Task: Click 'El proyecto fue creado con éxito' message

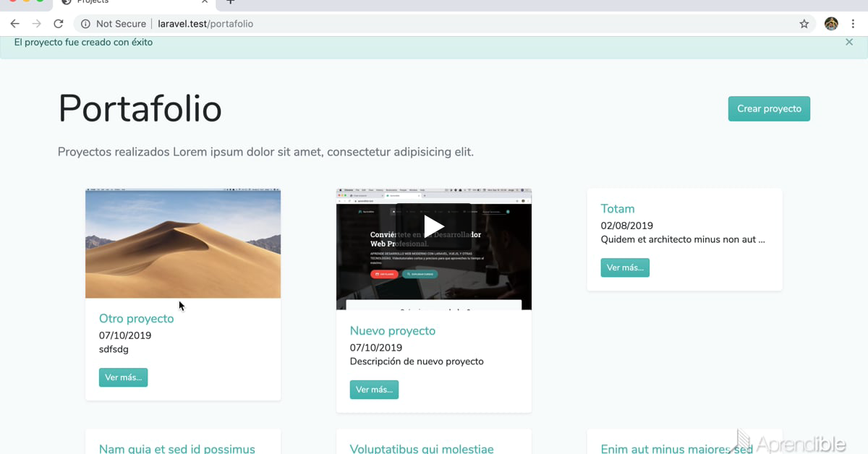Action: pyautogui.click(x=83, y=42)
